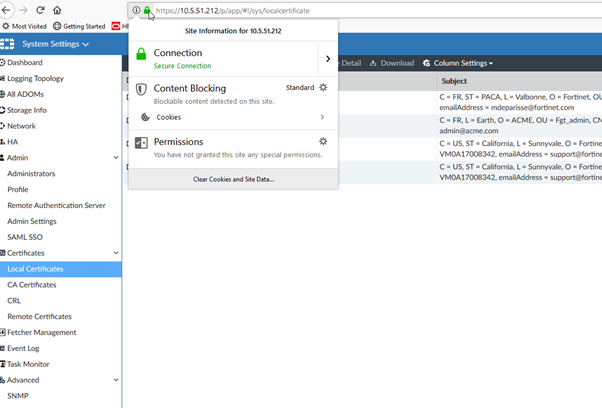Collapse the Certificates section chevron
This screenshot has height=408, width=602.
coord(116,253)
